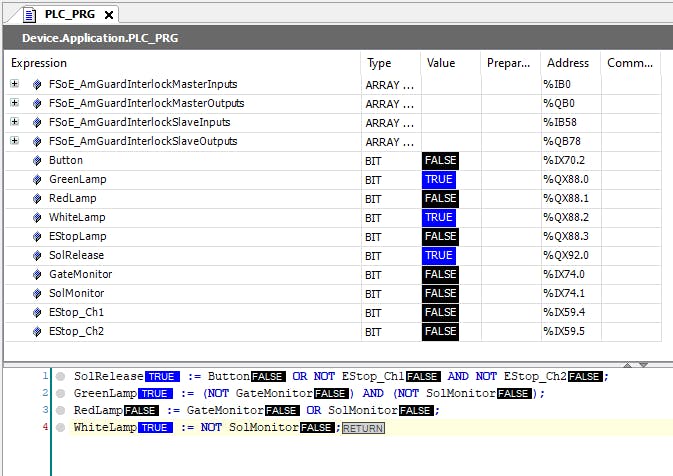
Task: Toggle breakpoint marker on code line 1
Action: click(61, 376)
